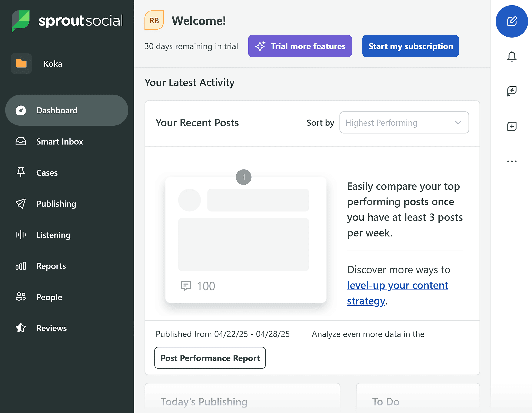
Task: Expand the more options ellipsis menu
Action: tap(512, 161)
